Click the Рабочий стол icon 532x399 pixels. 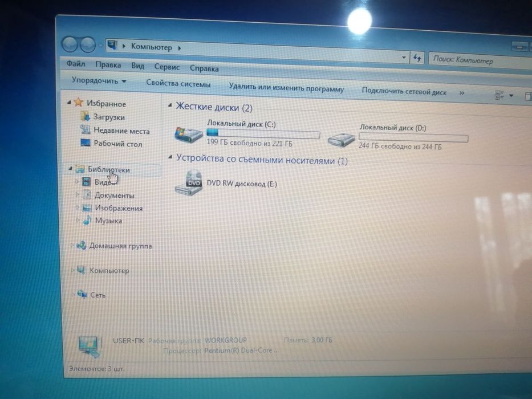(85, 142)
